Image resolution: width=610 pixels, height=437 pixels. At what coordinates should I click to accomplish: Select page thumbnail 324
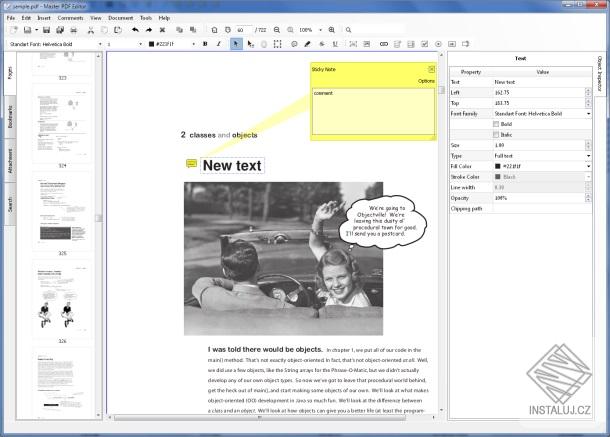[x=62, y=124]
